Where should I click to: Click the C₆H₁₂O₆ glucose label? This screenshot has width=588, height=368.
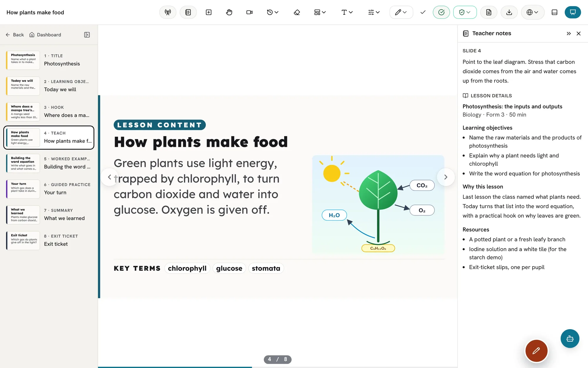pyautogui.click(x=378, y=248)
